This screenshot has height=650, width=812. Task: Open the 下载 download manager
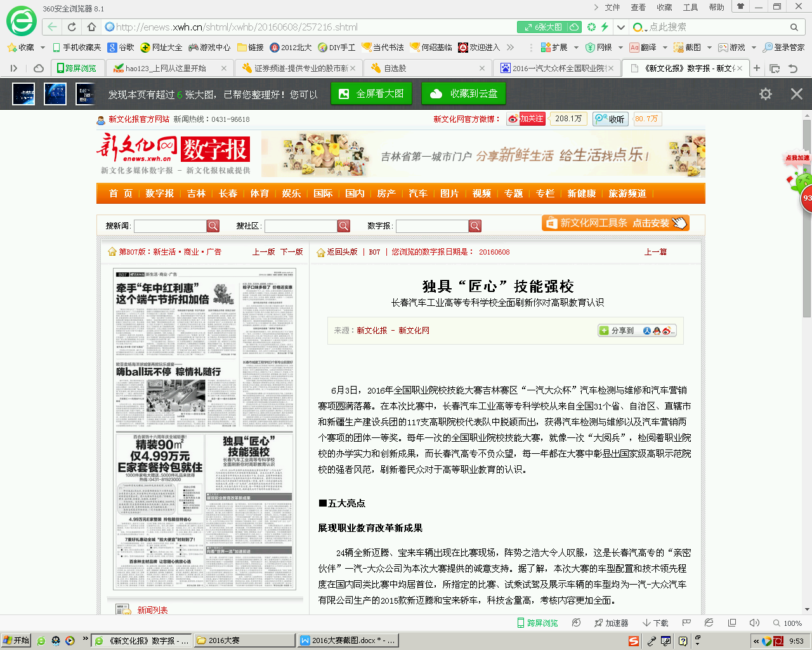tap(655, 623)
